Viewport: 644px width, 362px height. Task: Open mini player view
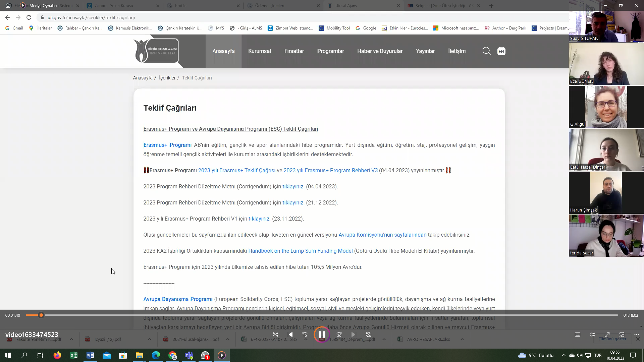pos(622,335)
